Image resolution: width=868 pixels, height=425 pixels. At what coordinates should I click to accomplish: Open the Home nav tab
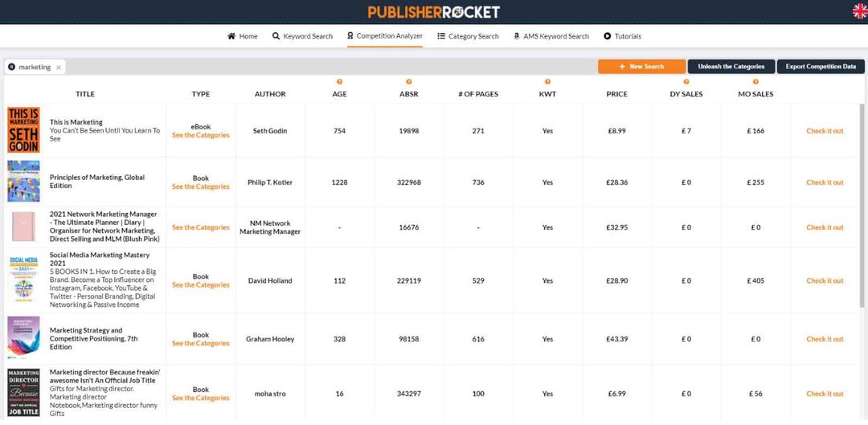point(243,36)
